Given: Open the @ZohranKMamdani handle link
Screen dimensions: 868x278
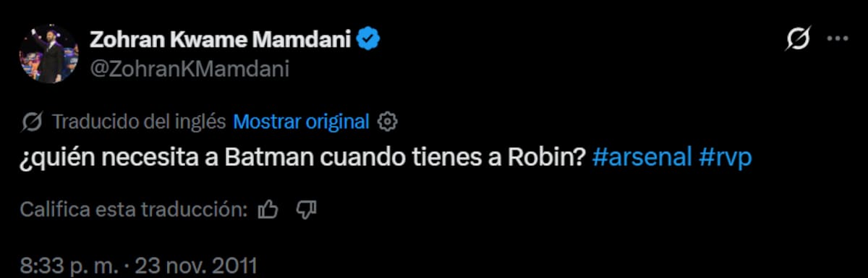Looking at the screenshot, I should pos(190,69).
